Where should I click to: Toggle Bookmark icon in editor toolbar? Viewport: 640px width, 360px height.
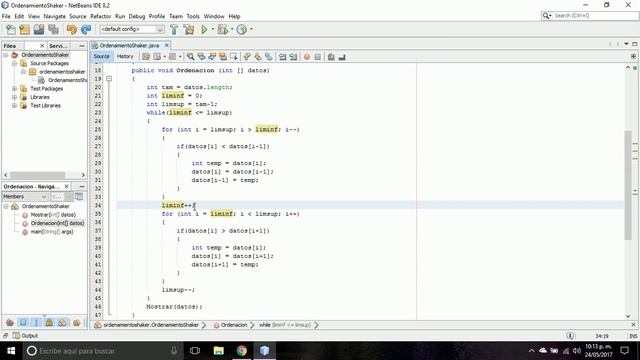pos(269,57)
